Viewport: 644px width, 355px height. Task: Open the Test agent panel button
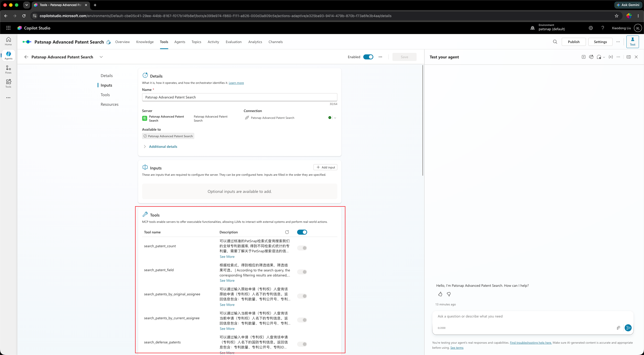click(x=632, y=42)
